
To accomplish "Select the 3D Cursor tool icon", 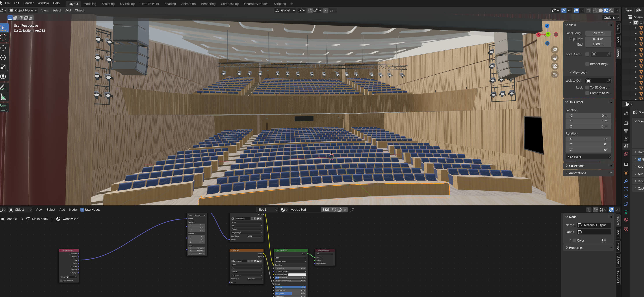I will (x=5, y=37).
